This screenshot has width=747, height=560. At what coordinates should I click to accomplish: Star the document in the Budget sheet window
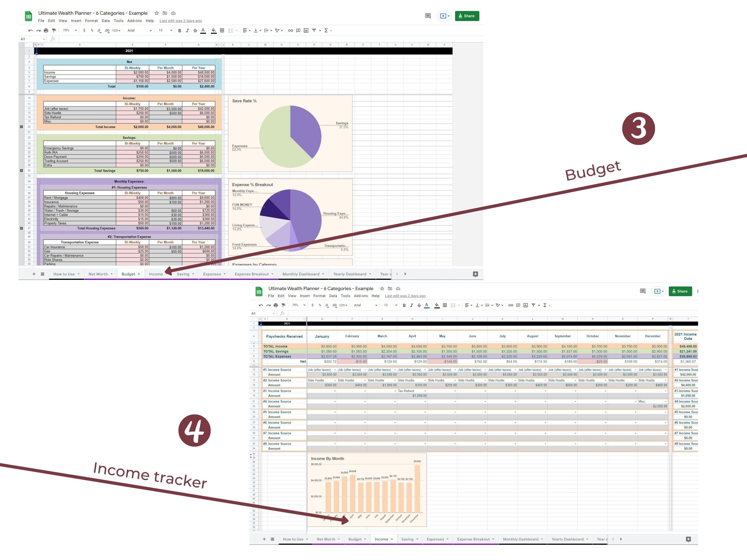tap(157, 13)
